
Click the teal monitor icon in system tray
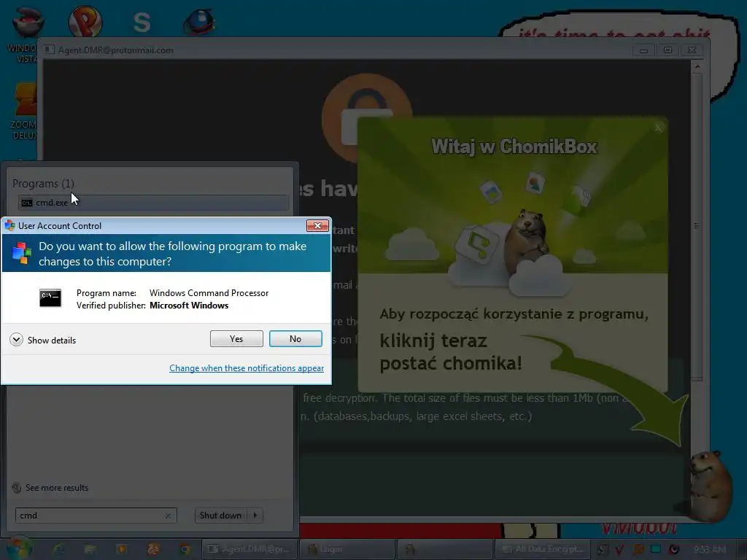point(656,549)
